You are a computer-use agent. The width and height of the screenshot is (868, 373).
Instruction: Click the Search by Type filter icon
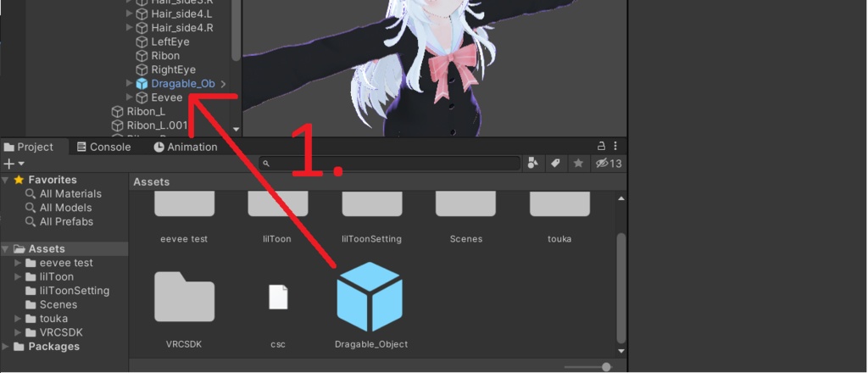[x=532, y=164]
